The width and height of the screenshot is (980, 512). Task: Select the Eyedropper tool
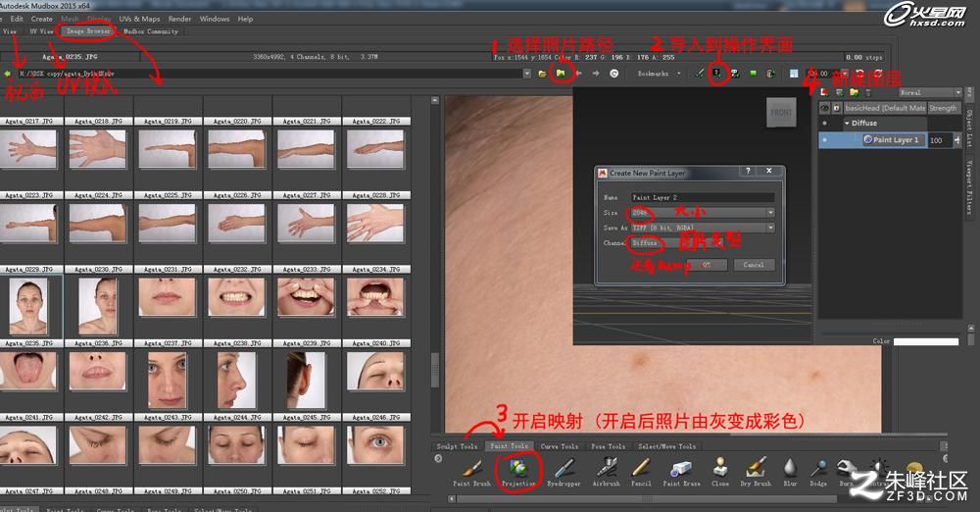pyautogui.click(x=563, y=473)
